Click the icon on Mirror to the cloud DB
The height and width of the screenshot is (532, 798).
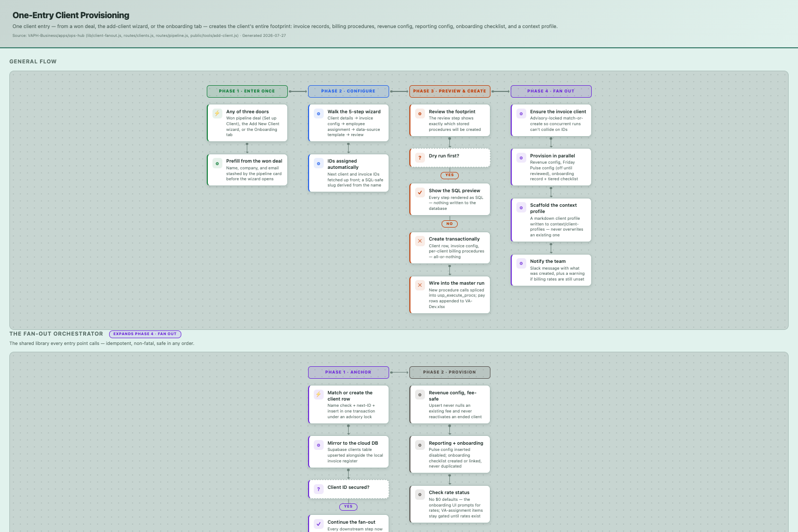point(318,445)
